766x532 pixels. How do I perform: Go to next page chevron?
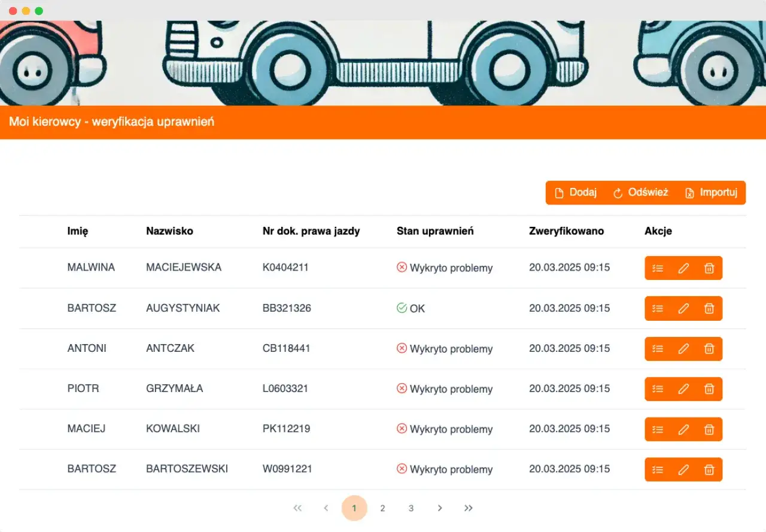coord(440,508)
